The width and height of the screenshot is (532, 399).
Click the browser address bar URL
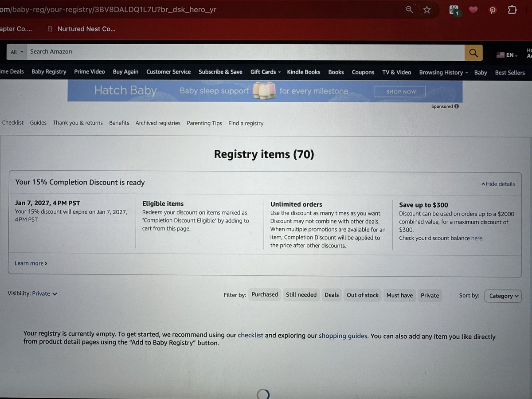[109, 9]
